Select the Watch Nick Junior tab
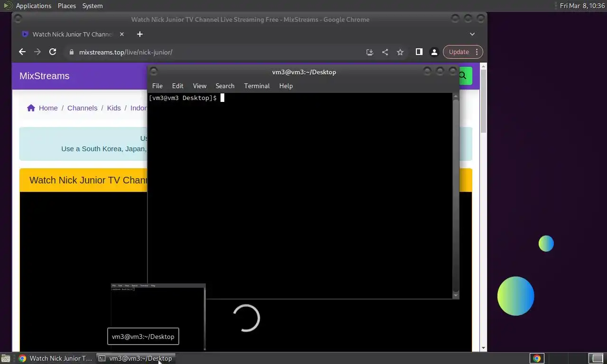 [72, 34]
